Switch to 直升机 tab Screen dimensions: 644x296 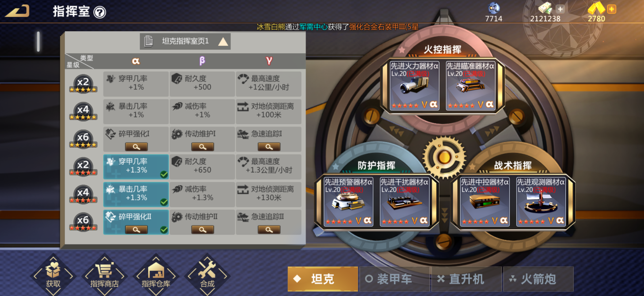click(x=466, y=279)
